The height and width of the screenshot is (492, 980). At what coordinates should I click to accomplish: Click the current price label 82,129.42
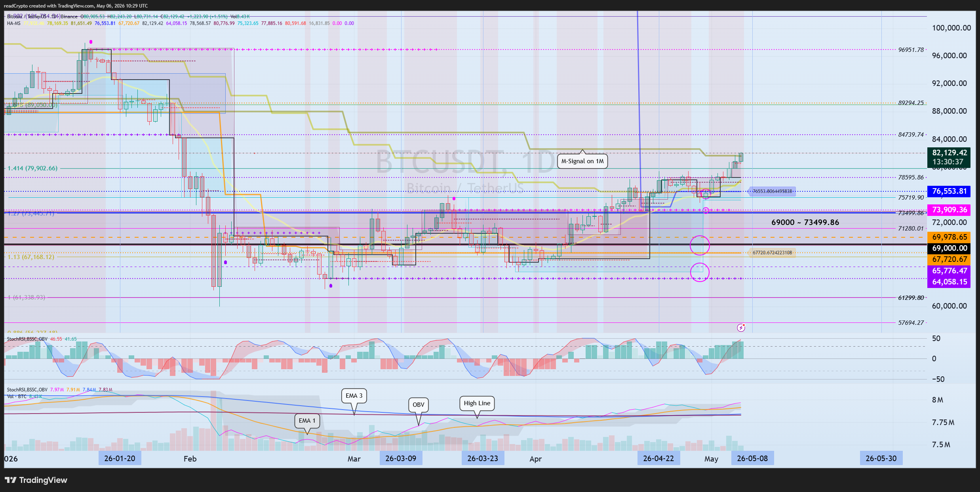(949, 153)
